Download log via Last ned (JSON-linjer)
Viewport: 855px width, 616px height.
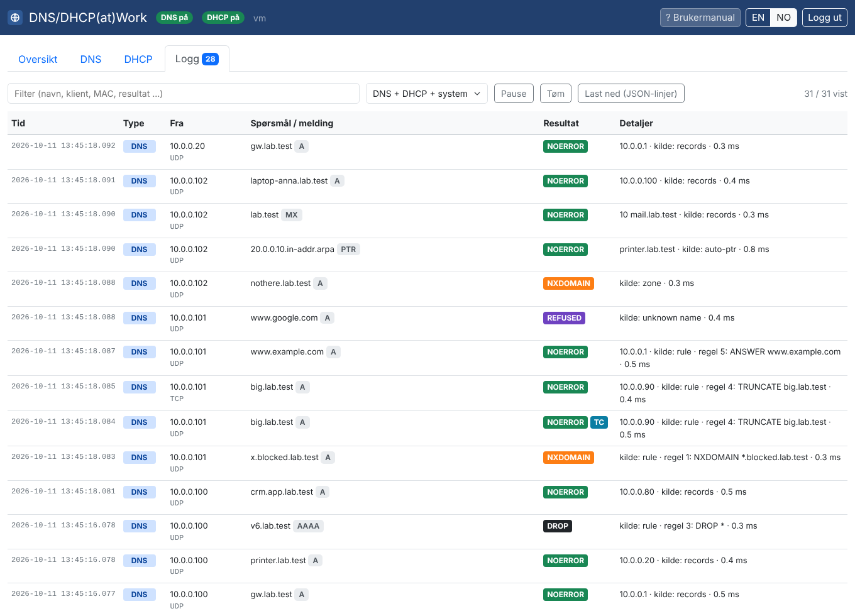point(631,94)
